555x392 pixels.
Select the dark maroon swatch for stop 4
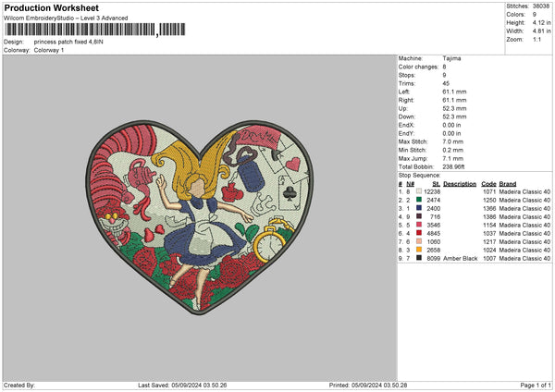(x=419, y=216)
